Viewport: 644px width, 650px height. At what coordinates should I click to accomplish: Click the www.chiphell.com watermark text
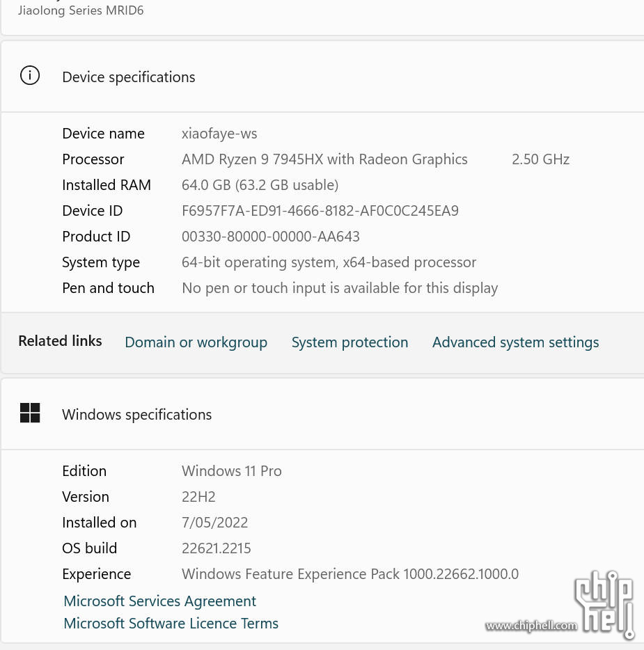(x=531, y=626)
